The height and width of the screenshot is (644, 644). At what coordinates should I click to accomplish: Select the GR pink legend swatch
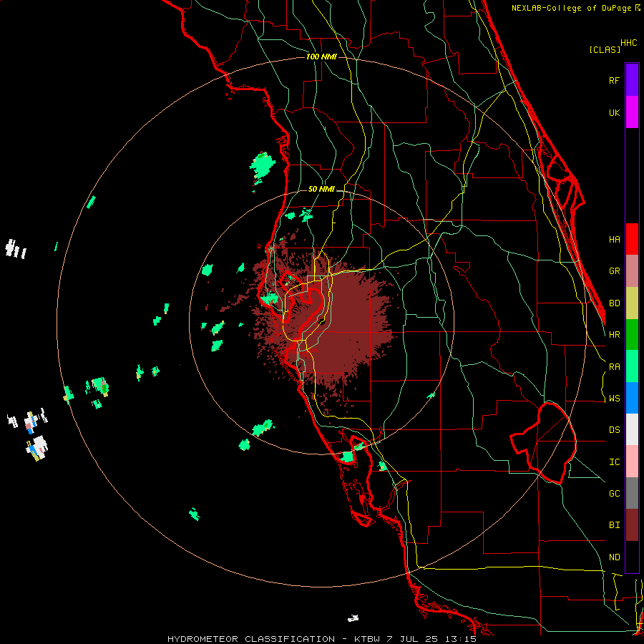coord(632,271)
